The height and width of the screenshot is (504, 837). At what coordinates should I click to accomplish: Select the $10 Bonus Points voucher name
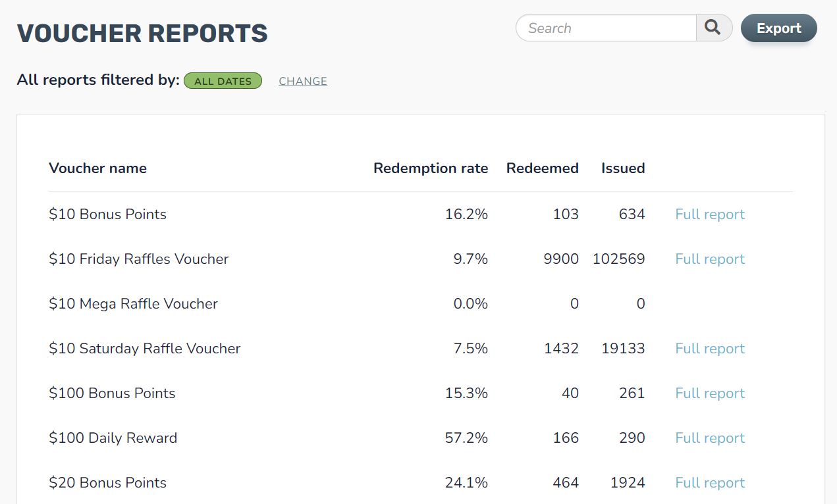107,214
